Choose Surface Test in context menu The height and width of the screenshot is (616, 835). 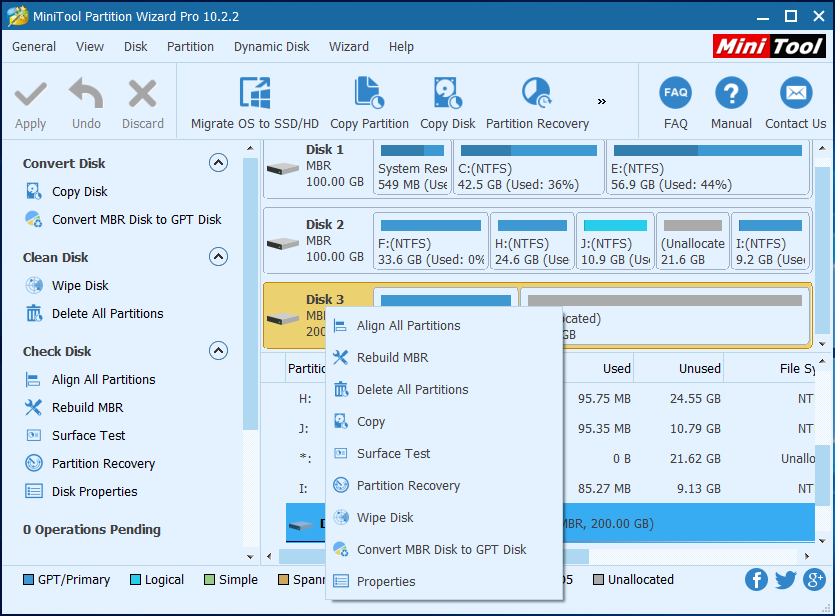pyautogui.click(x=444, y=454)
